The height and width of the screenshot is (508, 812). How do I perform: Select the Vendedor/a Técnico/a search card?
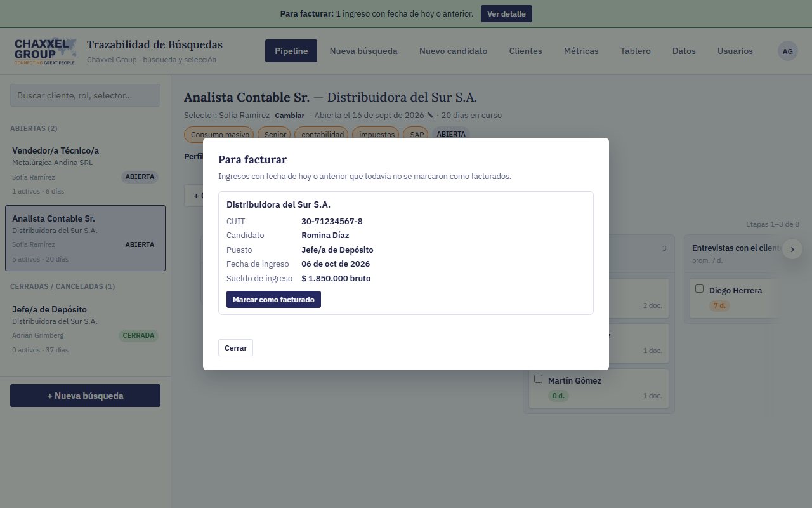pos(85,170)
